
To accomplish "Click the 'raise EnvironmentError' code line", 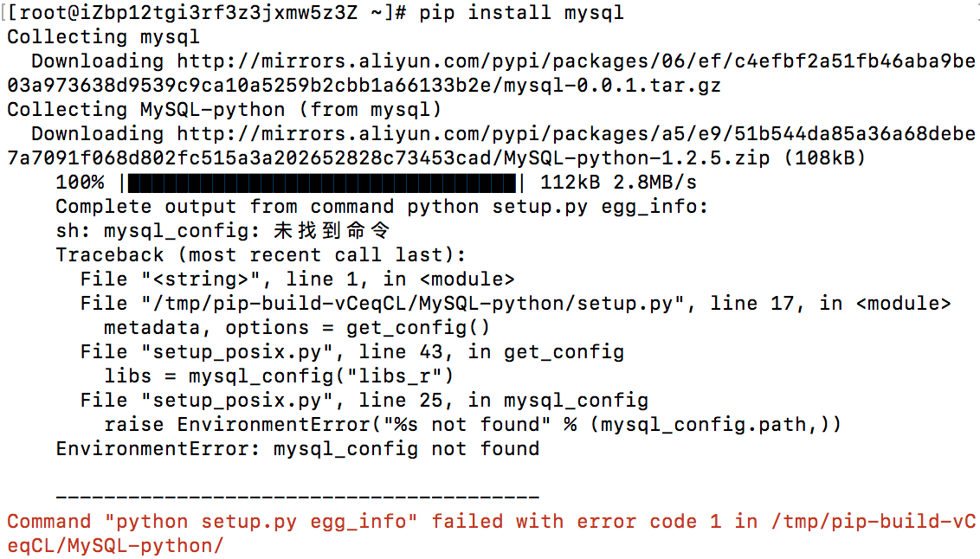I will pos(474,425).
